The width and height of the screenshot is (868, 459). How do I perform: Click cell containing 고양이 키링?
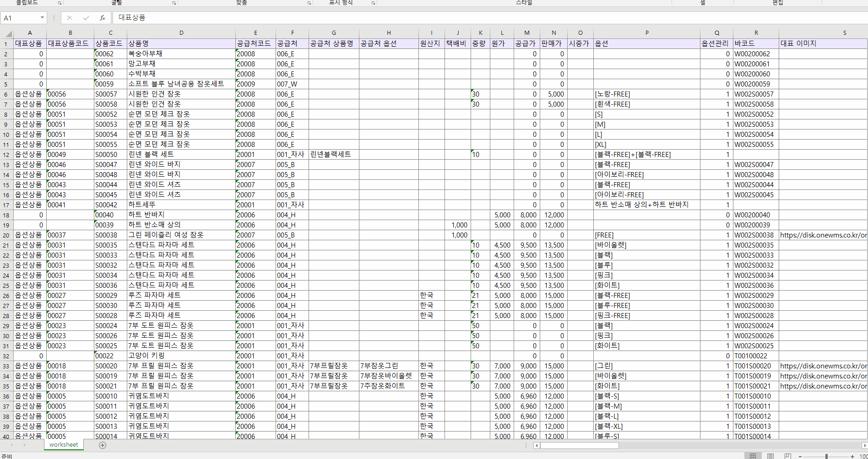[181, 356]
